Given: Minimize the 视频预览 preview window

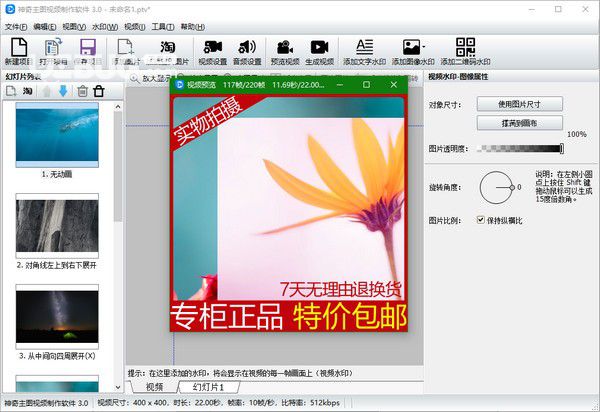Looking at the screenshot, I should 339,85.
